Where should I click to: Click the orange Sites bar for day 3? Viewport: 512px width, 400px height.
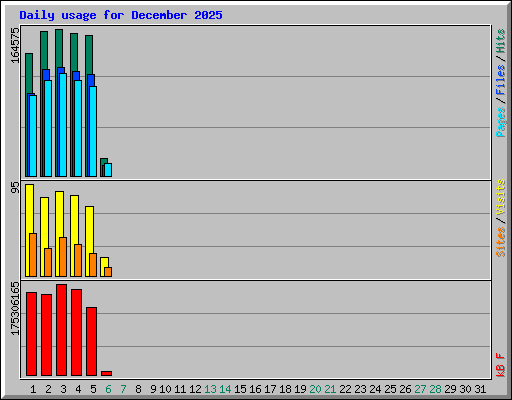[63, 257]
